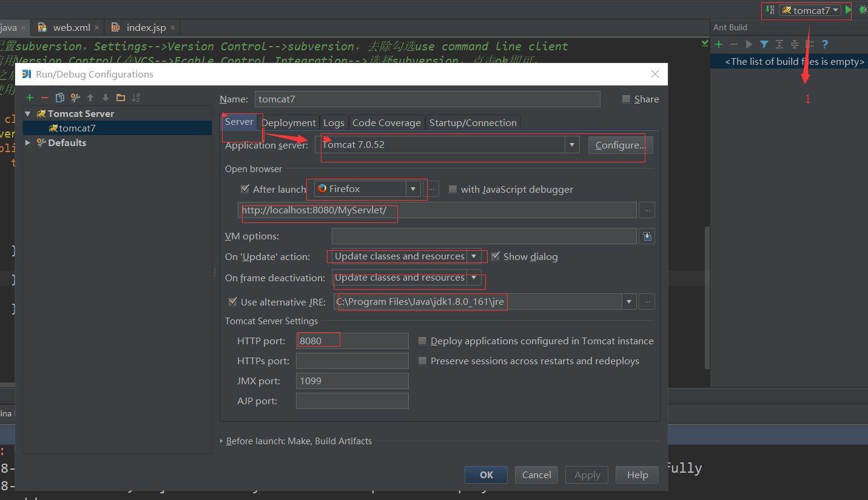Switch to the Deployment tab
The width and height of the screenshot is (868, 500).
(289, 122)
